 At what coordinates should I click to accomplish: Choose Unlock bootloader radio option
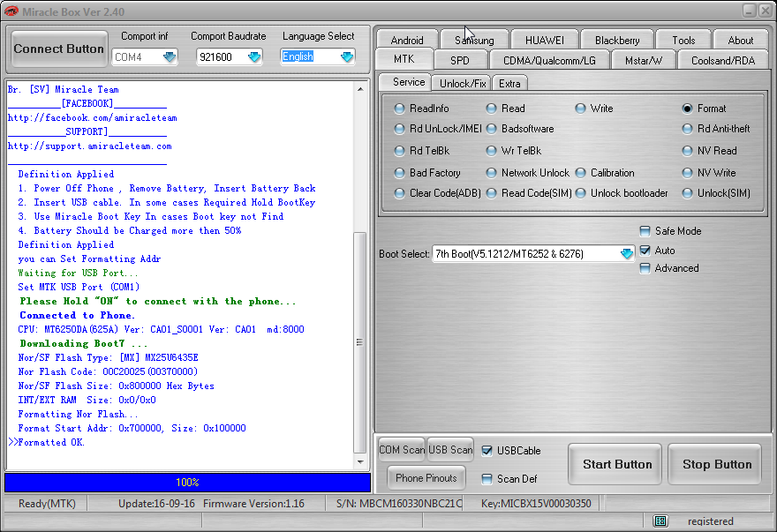[622, 193]
